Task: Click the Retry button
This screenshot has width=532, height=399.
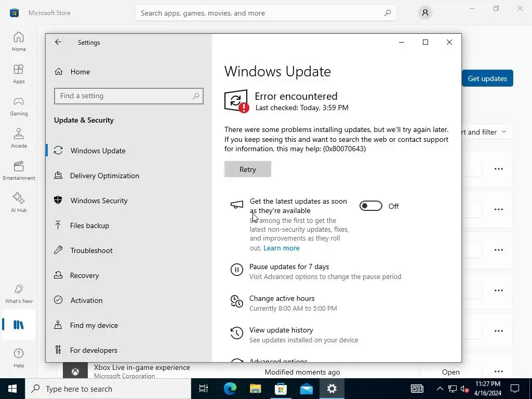Action: click(x=248, y=169)
